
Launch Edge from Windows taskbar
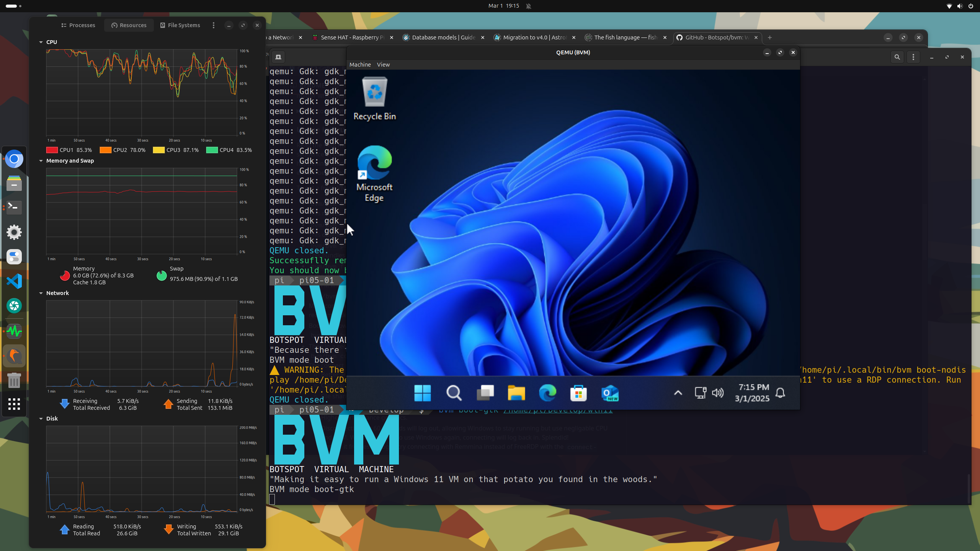point(547,393)
